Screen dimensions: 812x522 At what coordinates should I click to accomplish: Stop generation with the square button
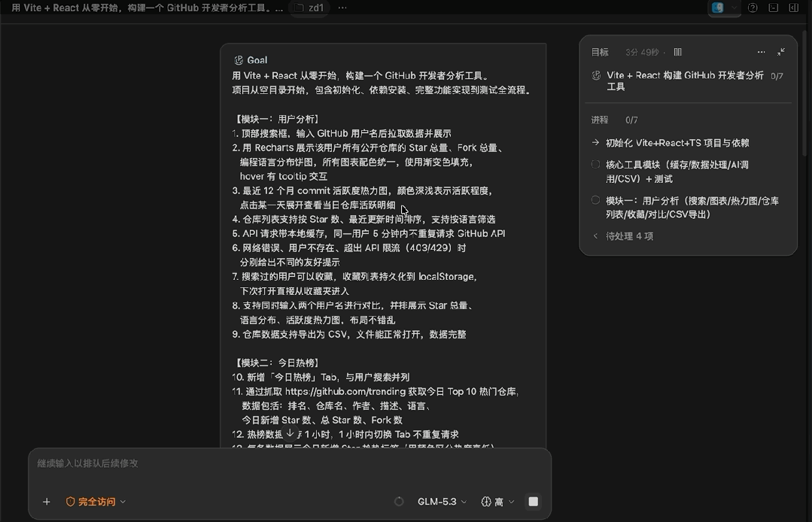(533, 501)
